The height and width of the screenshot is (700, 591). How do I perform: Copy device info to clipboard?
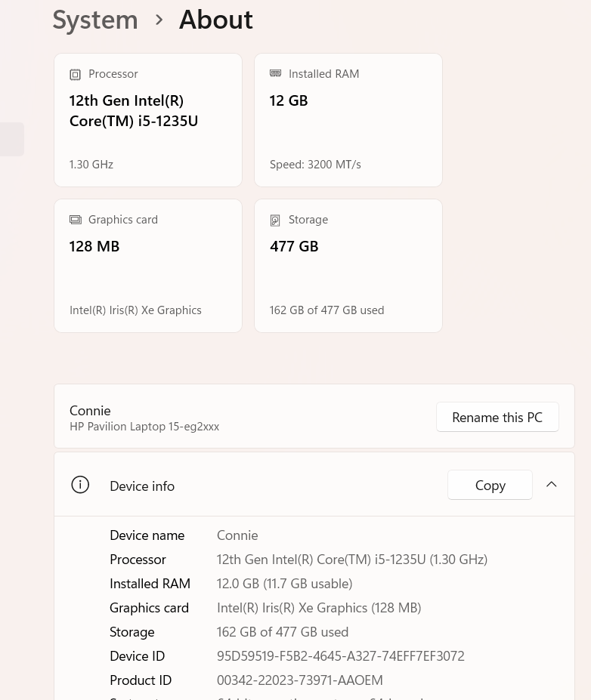coord(490,485)
